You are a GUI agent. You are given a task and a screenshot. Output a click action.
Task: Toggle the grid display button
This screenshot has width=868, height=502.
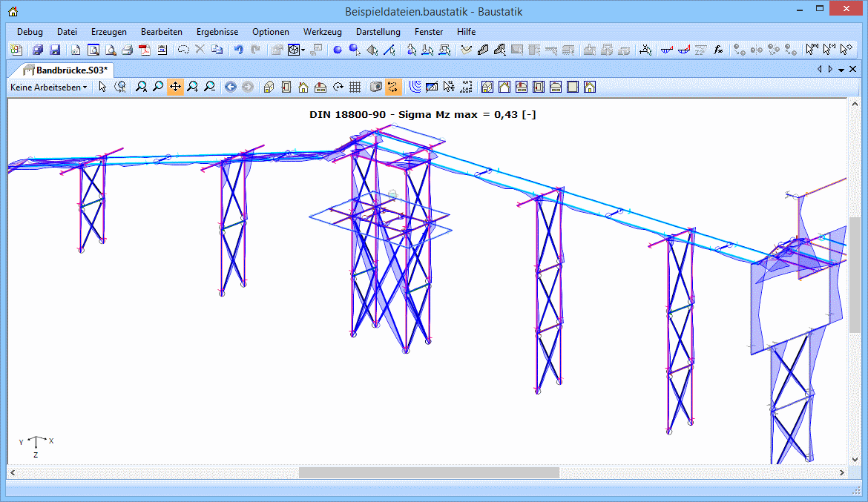[355, 87]
